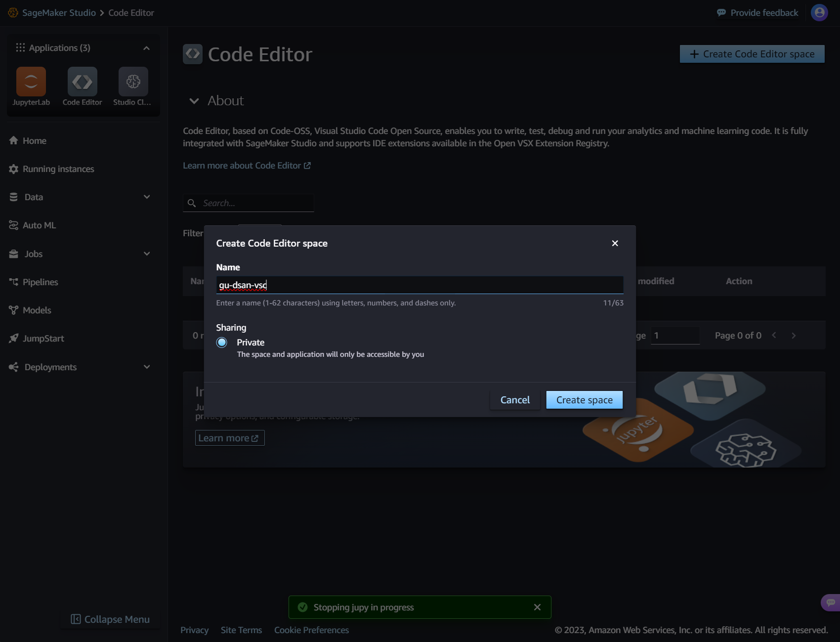
Task: Collapse the Applications (3) section chevron
Action: pos(146,48)
